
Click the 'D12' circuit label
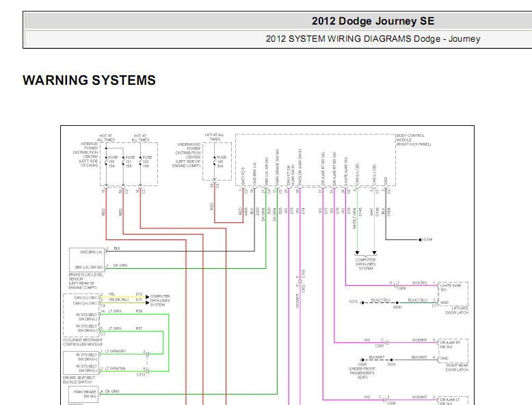pos(139,294)
